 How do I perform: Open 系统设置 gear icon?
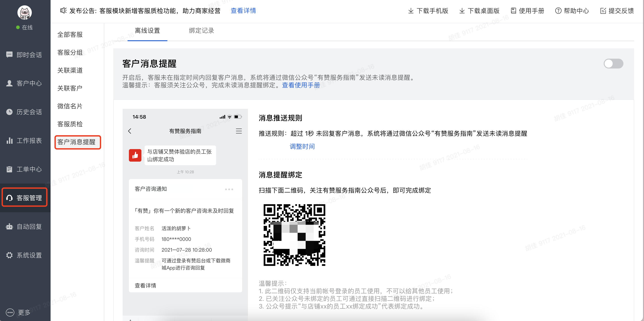9,255
